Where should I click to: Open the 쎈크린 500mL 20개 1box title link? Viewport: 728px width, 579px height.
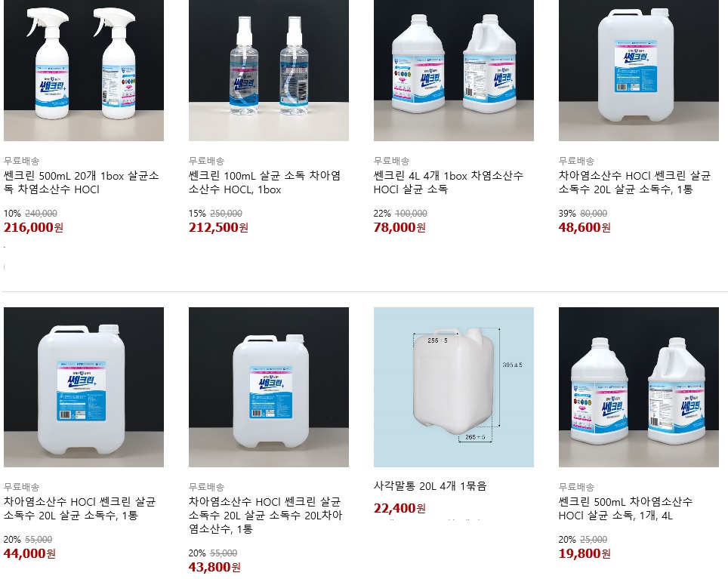pos(82,183)
